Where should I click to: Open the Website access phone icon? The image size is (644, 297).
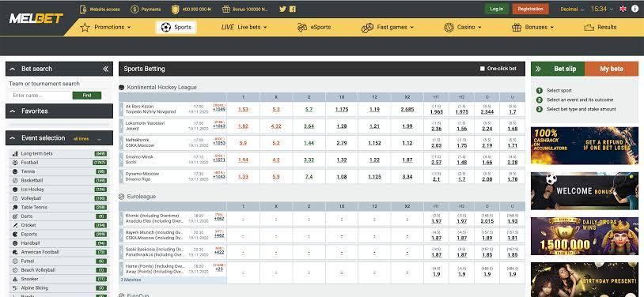point(83,9)
